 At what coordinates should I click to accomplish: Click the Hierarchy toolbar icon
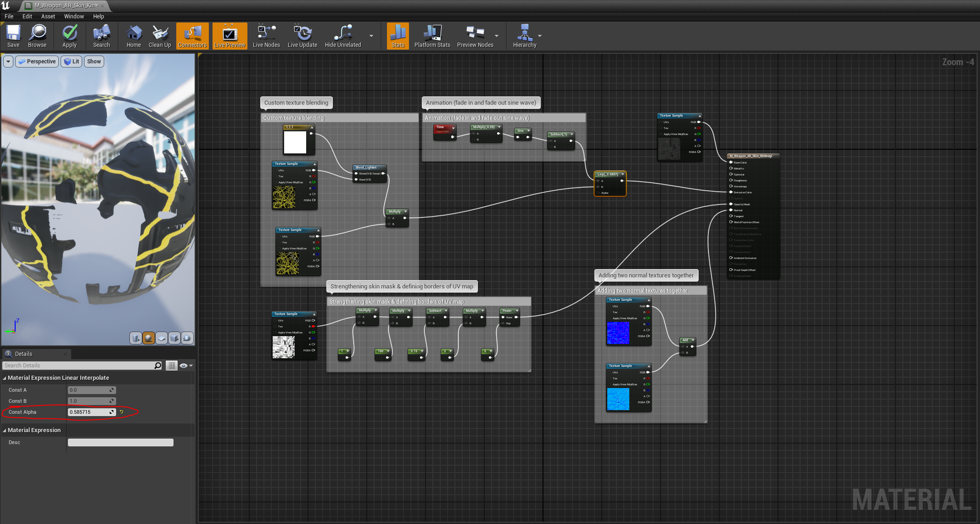524,36
